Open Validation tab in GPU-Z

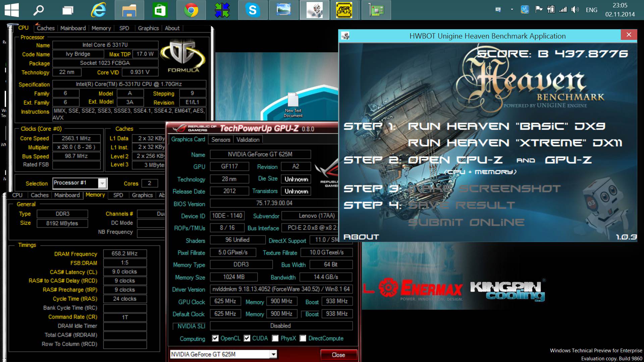pos(248,140)
